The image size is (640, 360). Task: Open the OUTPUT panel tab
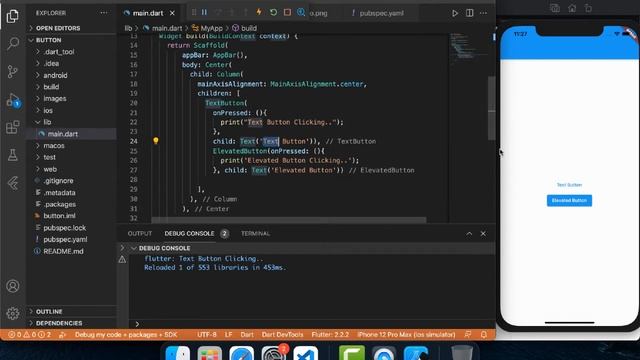(140, 233)
